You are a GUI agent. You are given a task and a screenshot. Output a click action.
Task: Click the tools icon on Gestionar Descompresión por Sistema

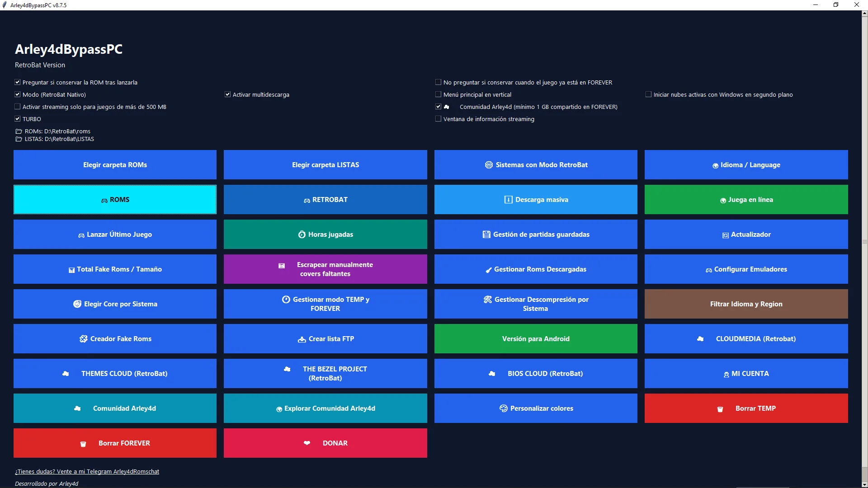pyautogui.click(x=487, y=300)
